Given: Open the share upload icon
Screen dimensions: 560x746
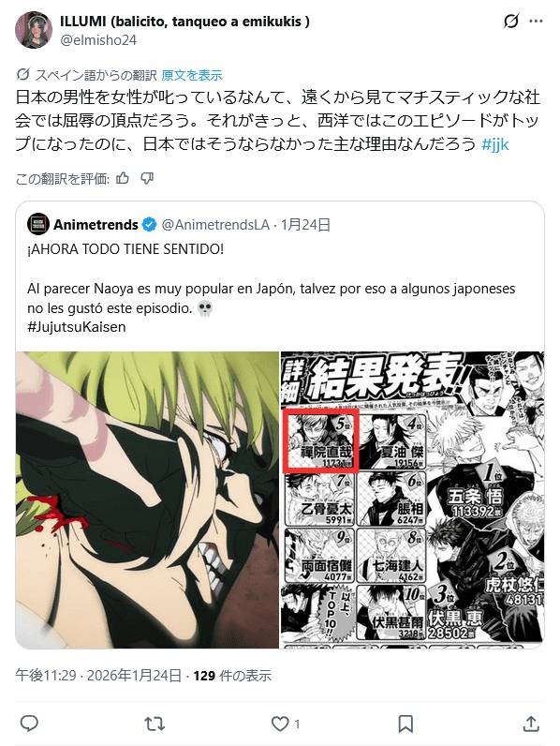Looking at the screenshot, I should pos(531,724).
